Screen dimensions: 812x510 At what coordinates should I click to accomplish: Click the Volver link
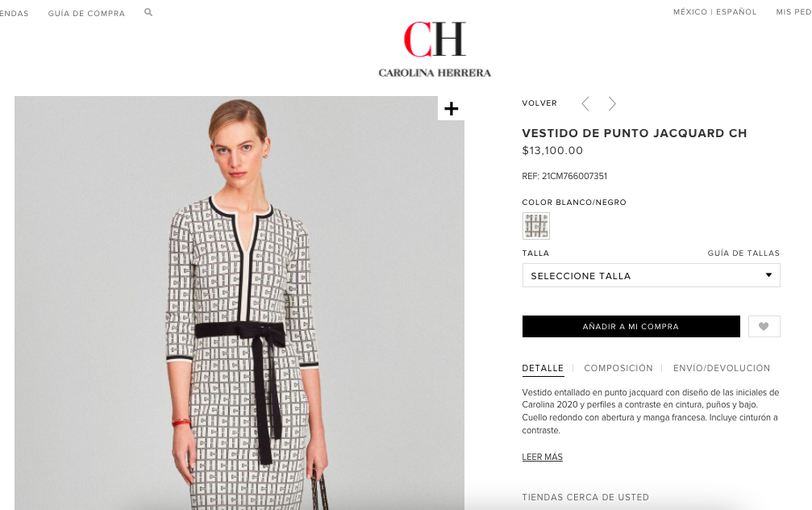coord(539,103)
